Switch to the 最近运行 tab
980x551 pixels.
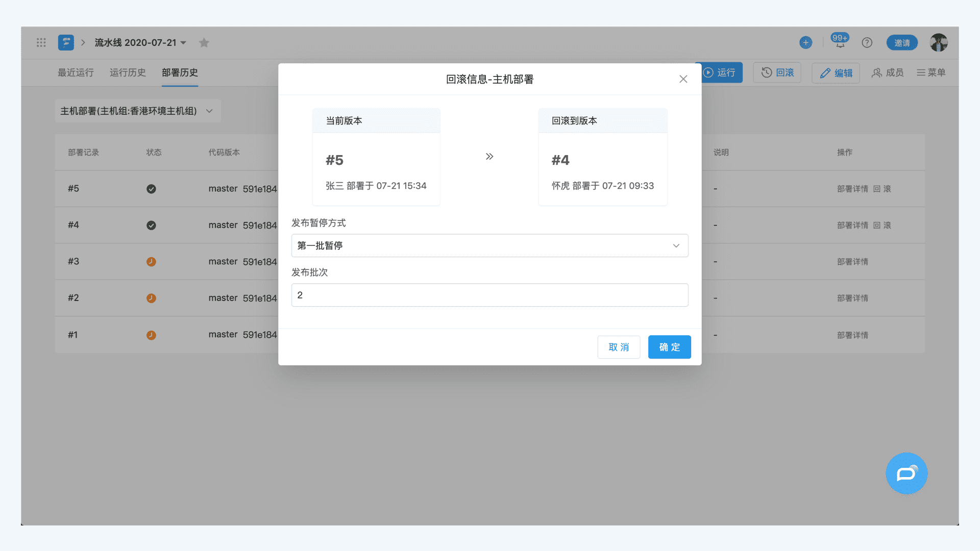tap(76, 72)
